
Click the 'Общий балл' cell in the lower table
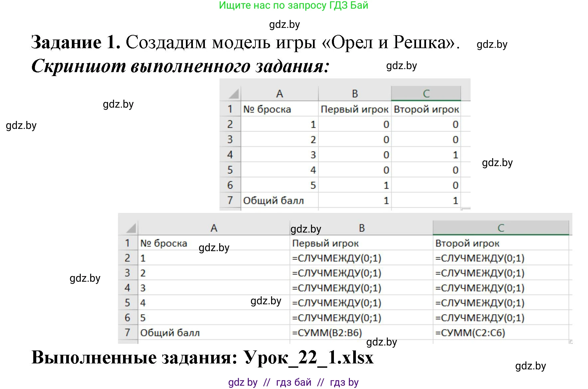click(170, 333)
